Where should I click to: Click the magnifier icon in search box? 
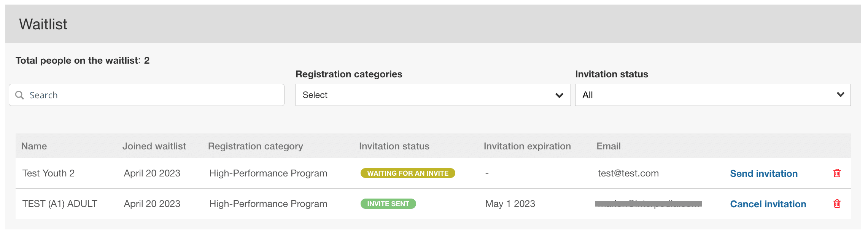pos(19,95)
